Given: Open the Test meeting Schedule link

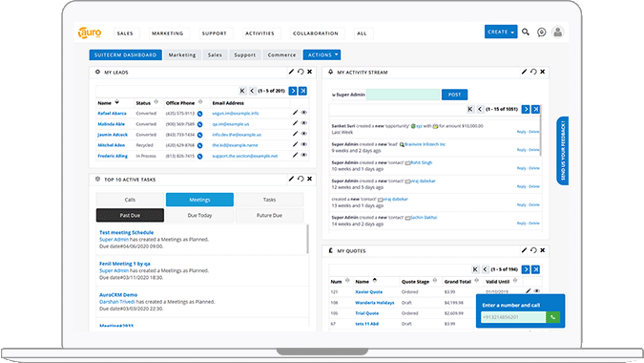Looking at the screenshot, I should click(x=127, y=232).
